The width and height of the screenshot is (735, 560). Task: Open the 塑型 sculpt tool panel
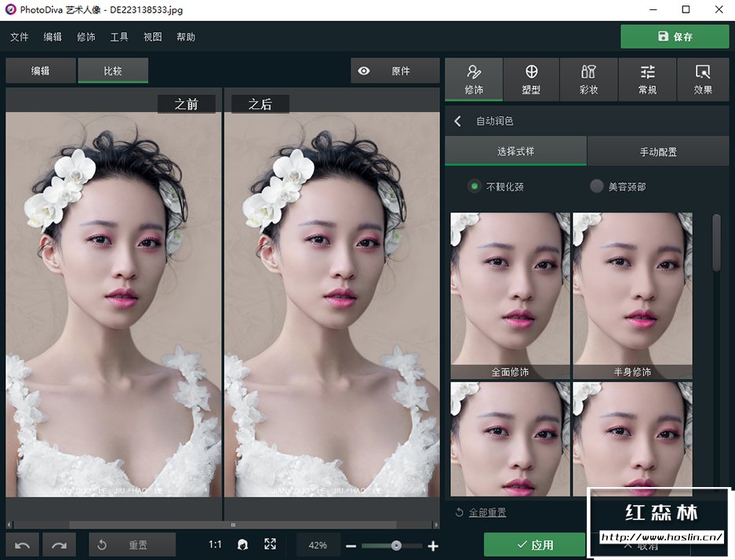click(531, 79)
